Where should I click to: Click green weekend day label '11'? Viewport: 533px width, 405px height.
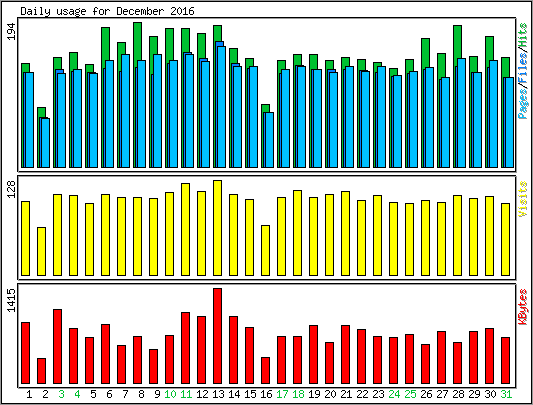[x=186, y=394]
